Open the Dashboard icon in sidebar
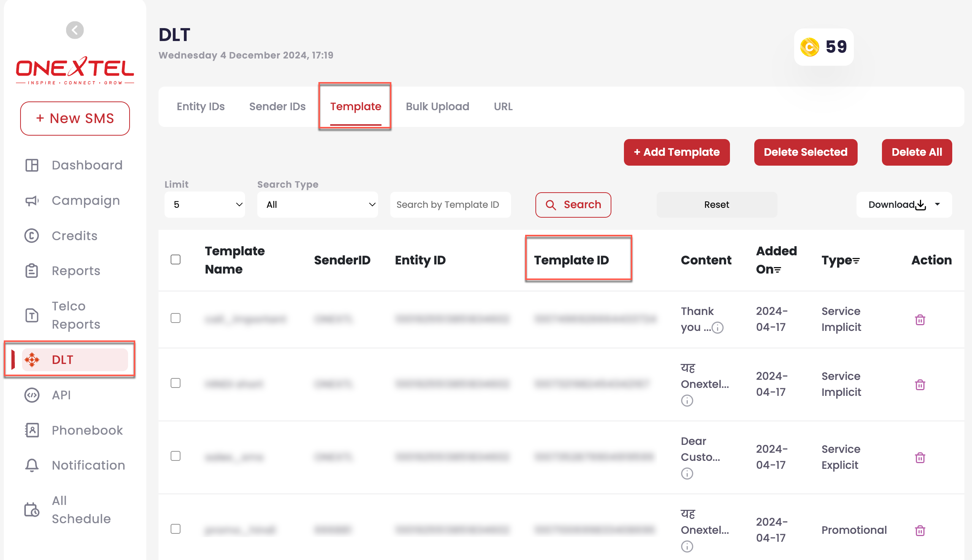This screenshot has height=560, width=972. 32,165
